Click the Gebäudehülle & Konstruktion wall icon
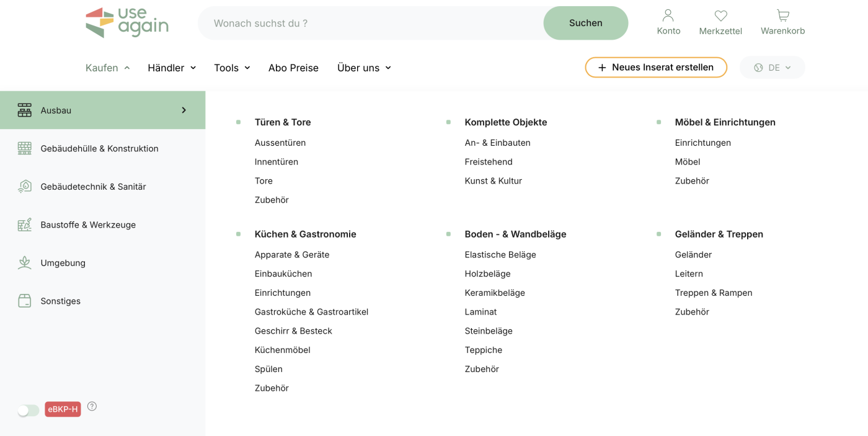 25,148
